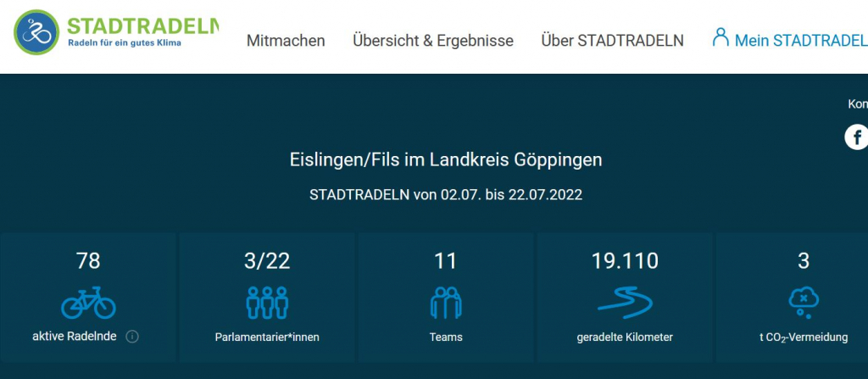Open the Mein STADTRADELN login link

point(800,41)
